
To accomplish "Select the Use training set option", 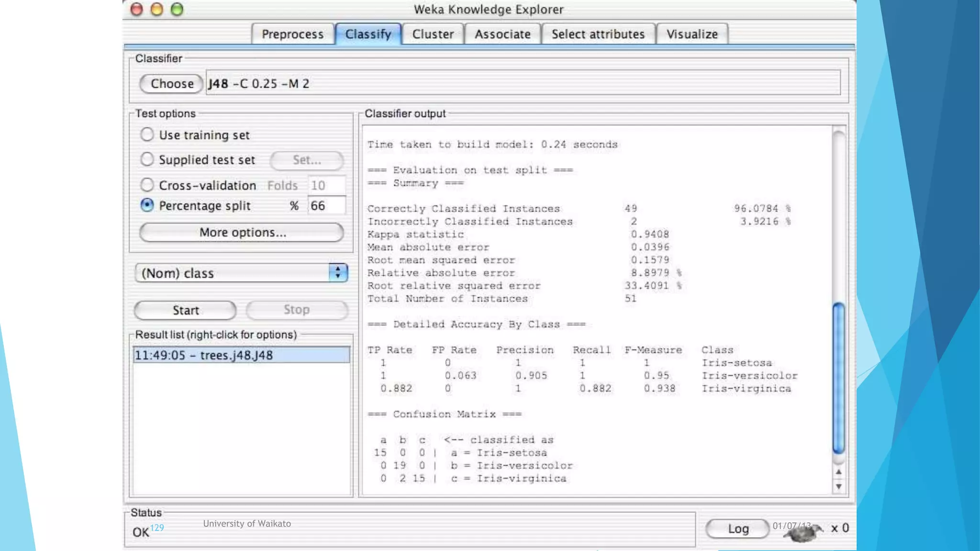I will pyautogui.click(x=147, y=134).
